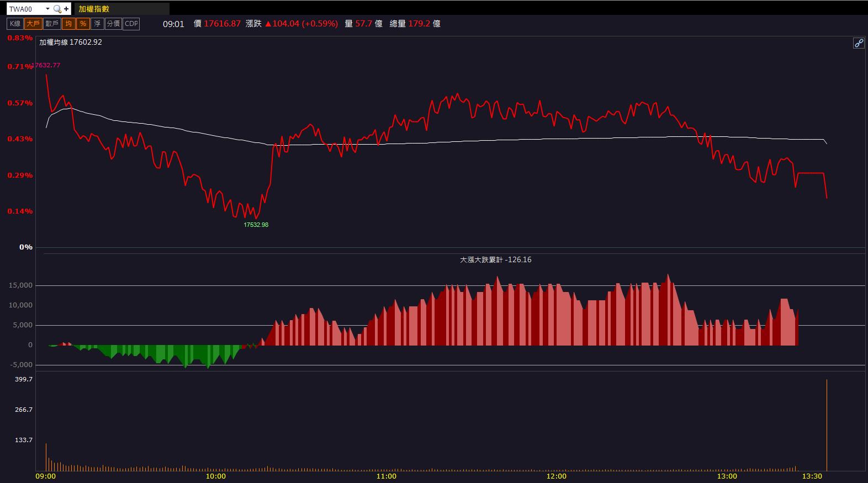Enable the 浮 floating display option

(97, 24)
